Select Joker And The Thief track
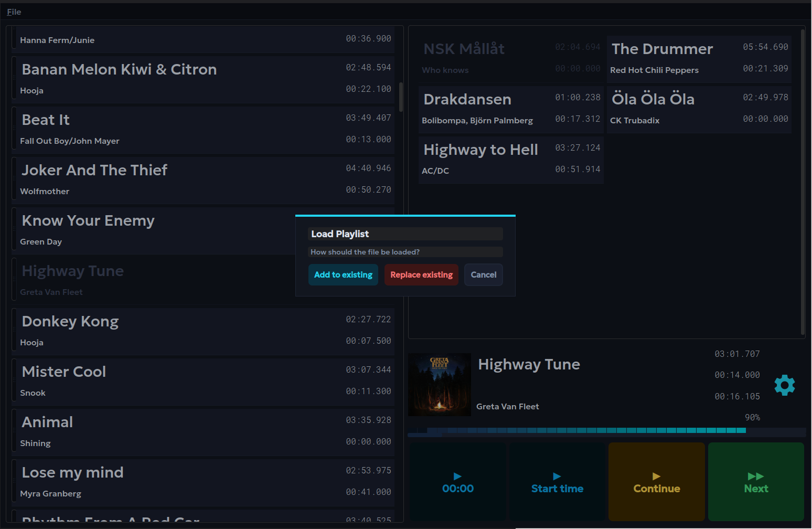The width and height of the screenshot is (812, 529). click(x=202, y=181)
